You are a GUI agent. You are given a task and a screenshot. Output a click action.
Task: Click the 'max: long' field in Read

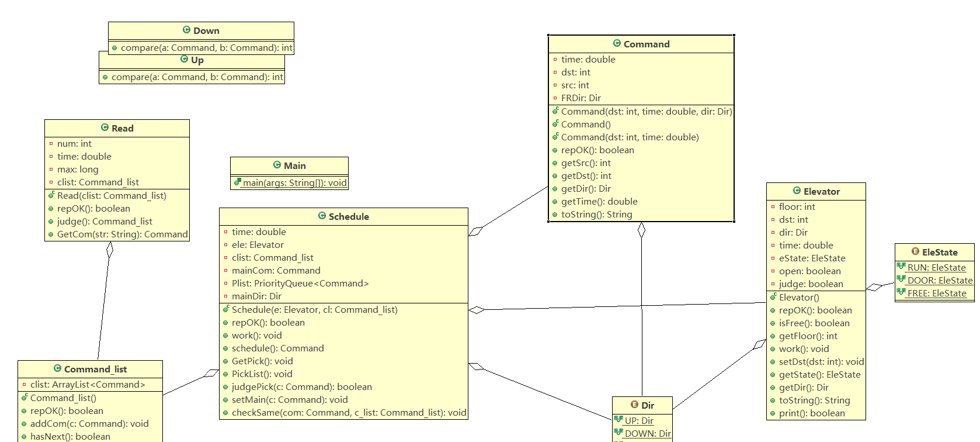[78, 169]
